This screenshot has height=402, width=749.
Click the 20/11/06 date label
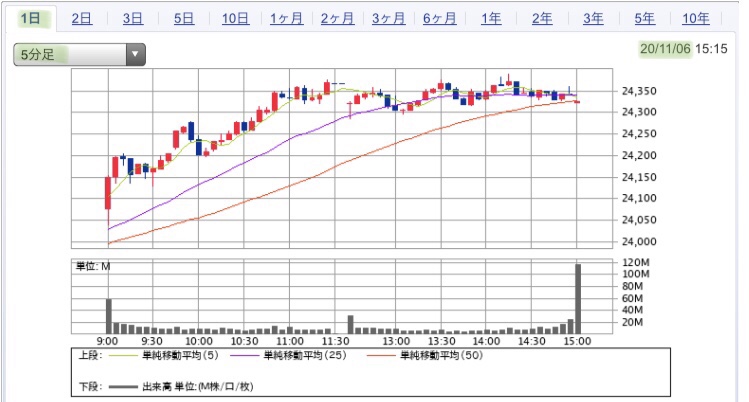point(665,49)
